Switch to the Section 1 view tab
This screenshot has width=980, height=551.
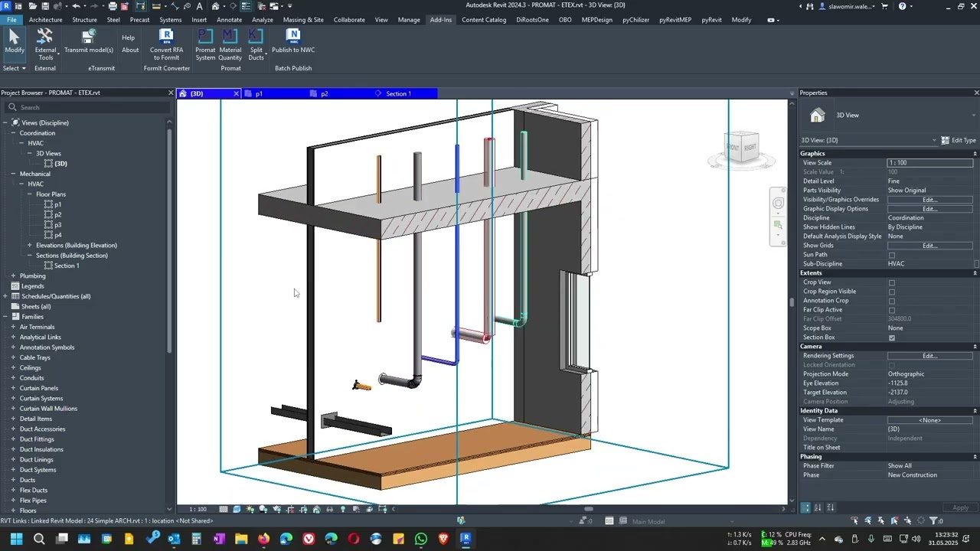point(398,93)
